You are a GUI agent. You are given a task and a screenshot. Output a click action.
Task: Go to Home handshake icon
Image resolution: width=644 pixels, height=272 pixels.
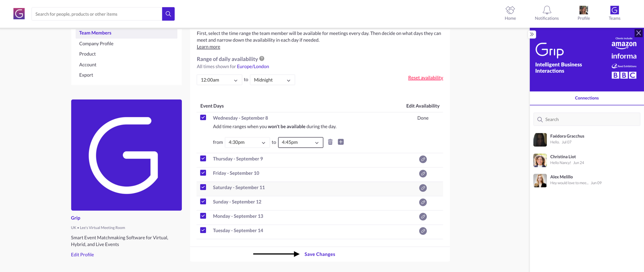pyautogui.click(x=510, y=10)
